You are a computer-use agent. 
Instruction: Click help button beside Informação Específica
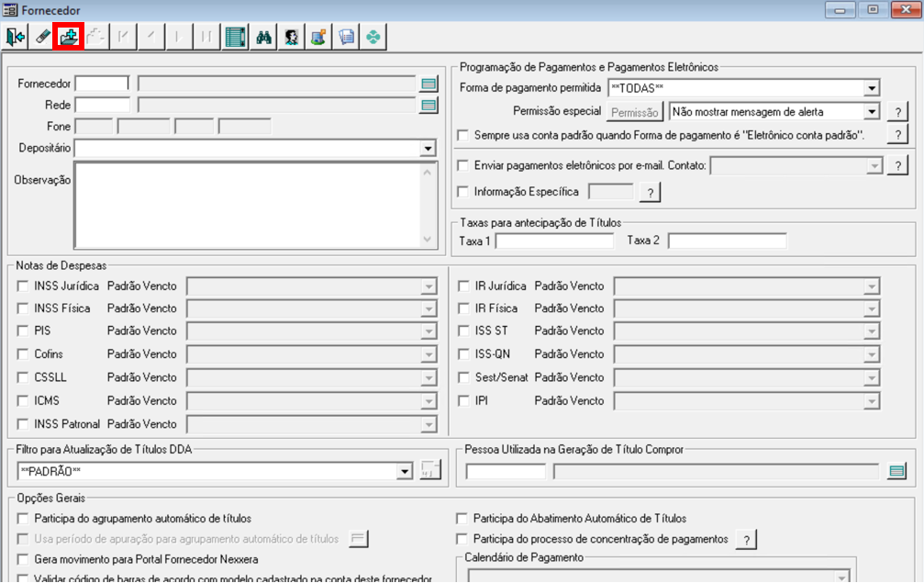pos(650,192)
